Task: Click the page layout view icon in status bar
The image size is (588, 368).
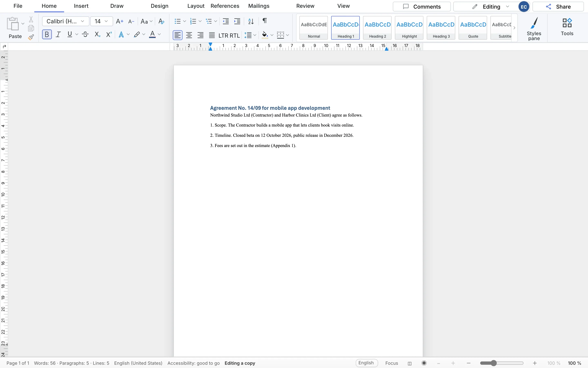Action: click(x=410, y=363)
